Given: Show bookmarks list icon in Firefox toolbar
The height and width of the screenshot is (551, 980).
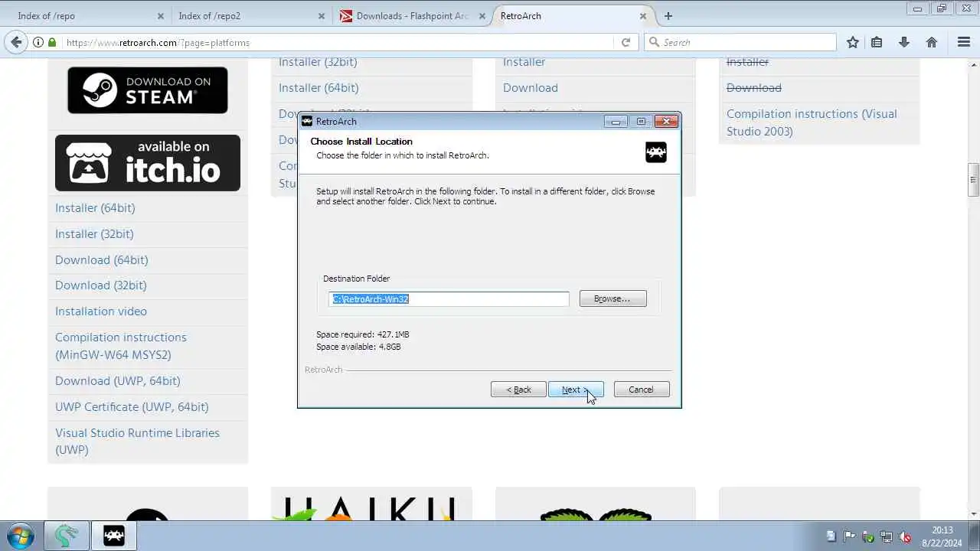Looking at the screenshot, I should coord(877,43).
